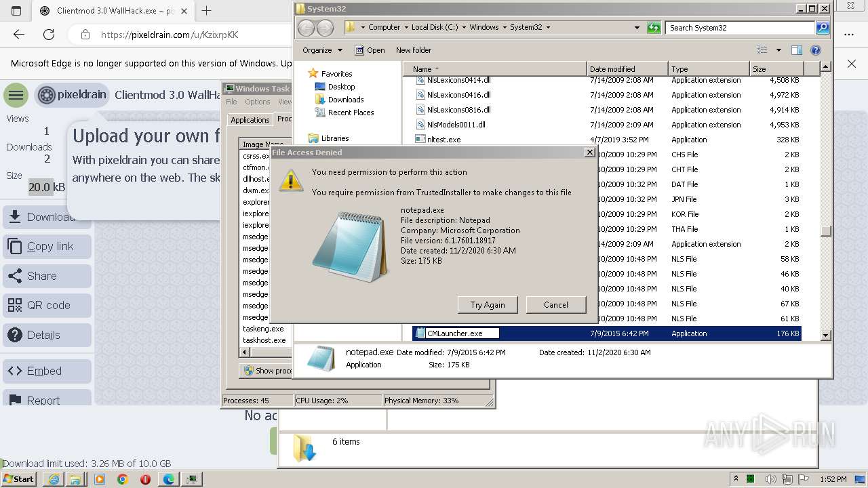868x488 pixels.
Task: Download the file on pixeldrain
Action: coord(47,217)
